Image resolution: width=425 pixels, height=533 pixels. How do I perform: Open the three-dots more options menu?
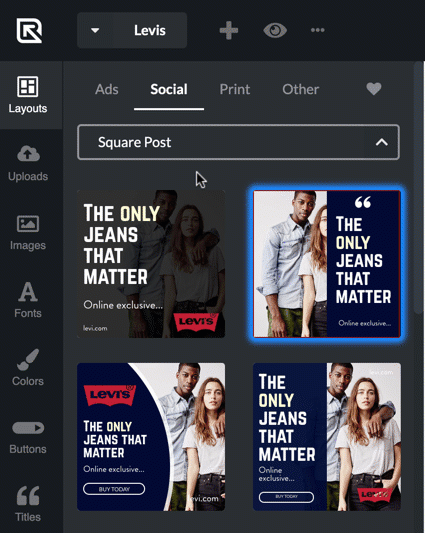pos(318,30)
